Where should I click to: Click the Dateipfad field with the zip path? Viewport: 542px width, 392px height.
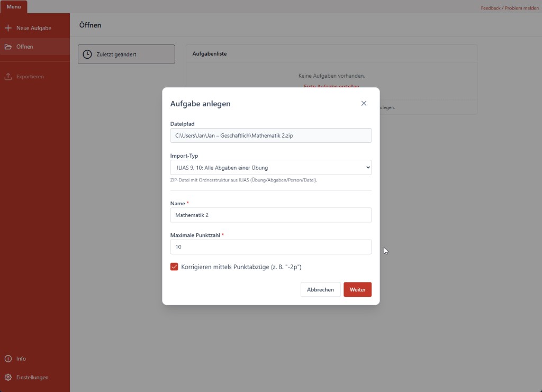click(270, 135)
